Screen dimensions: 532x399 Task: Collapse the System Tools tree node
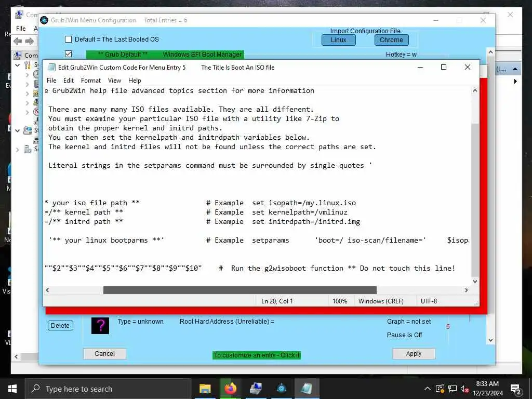pos(18,65)
